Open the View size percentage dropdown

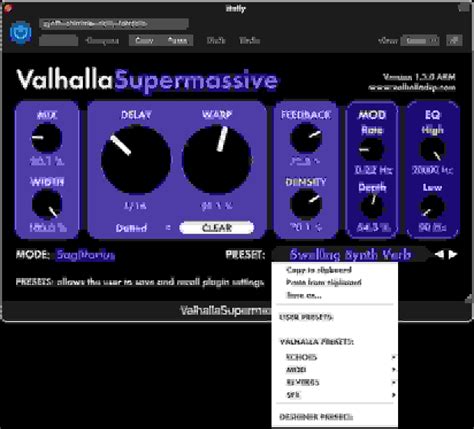[420, 41]
